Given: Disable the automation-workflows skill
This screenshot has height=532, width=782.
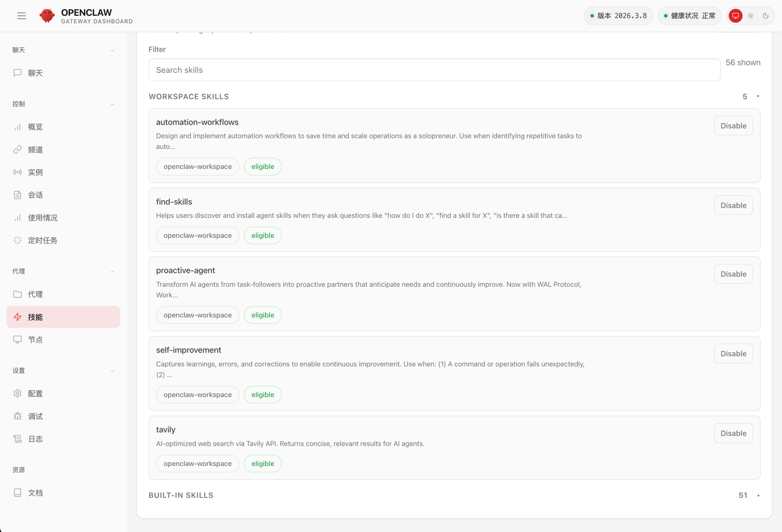Looking at the screenshot, I should pos(733,126).
